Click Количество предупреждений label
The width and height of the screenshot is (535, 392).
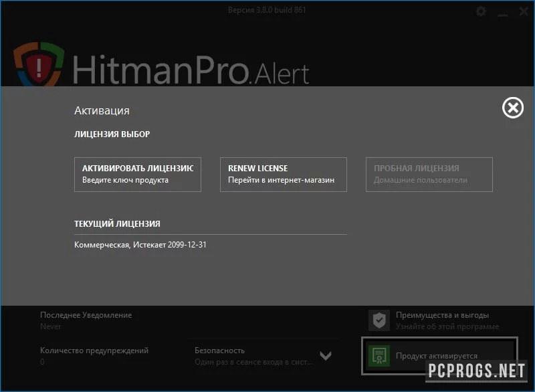click(94, 351)
